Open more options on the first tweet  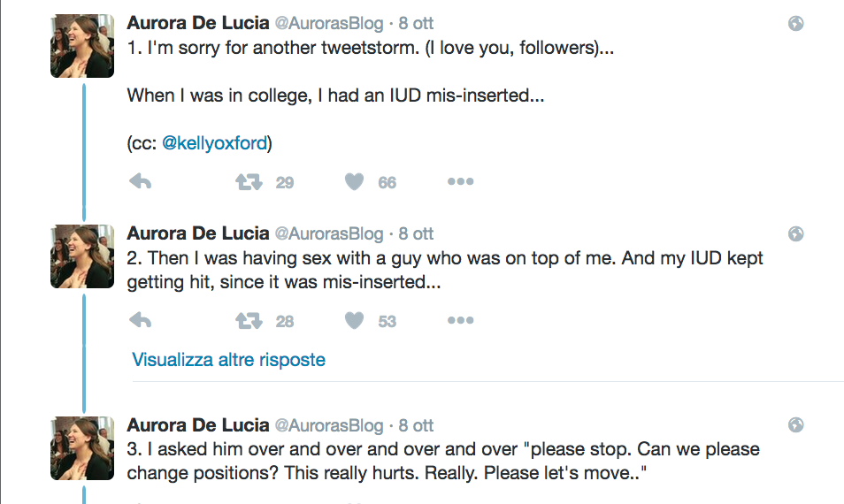[460, 182]
